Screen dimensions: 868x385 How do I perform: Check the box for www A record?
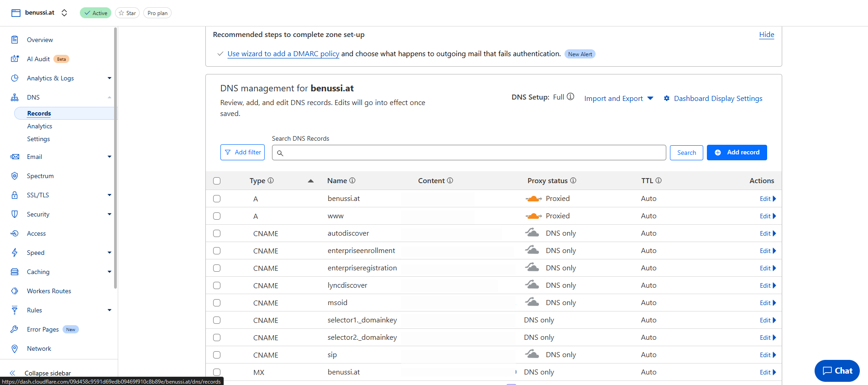pos(217,216)
